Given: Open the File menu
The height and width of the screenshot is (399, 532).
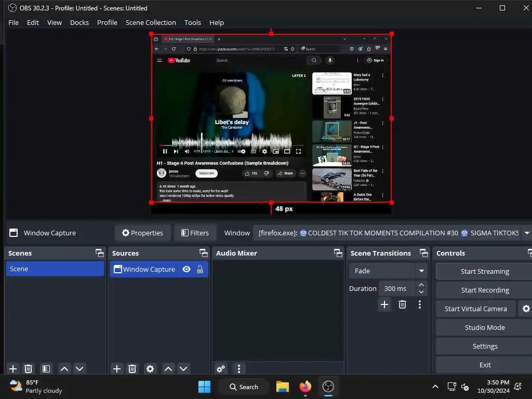Looking at the screenshot, I should click(14, 22).
